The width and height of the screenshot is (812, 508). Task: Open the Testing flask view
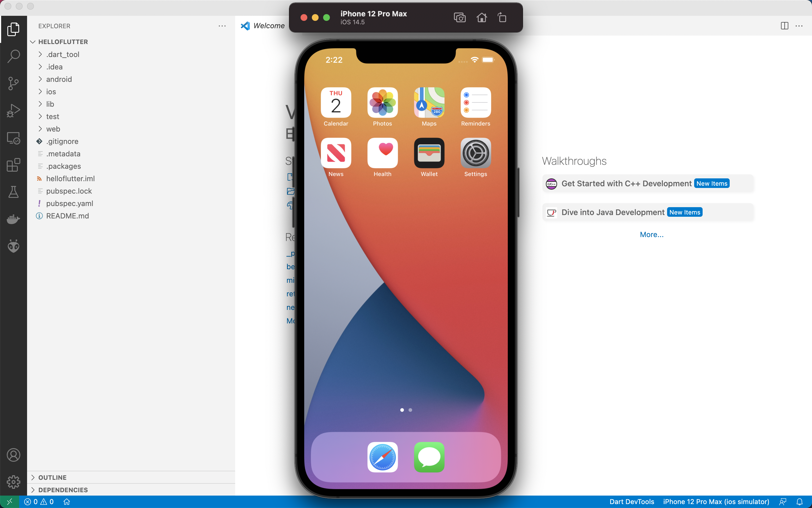[14, 192]
